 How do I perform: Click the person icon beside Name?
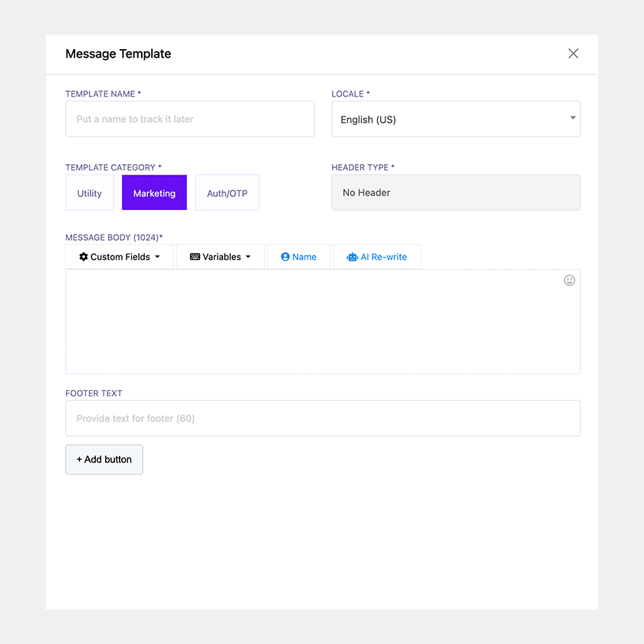click(285, 257)
